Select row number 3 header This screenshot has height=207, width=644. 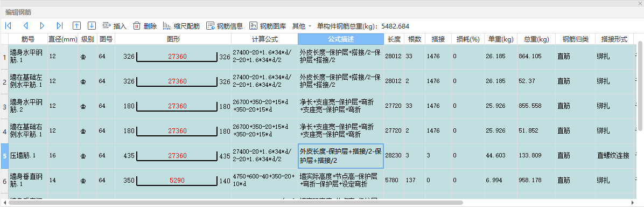(x=4, y=106)
